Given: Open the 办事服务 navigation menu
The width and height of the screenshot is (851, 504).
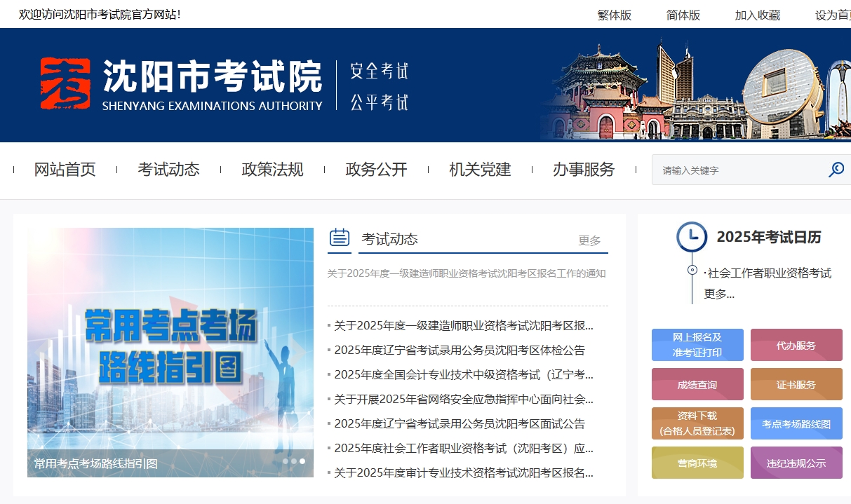Looking at the screenshot, I should pyautogui.click(x=583, y=169).
